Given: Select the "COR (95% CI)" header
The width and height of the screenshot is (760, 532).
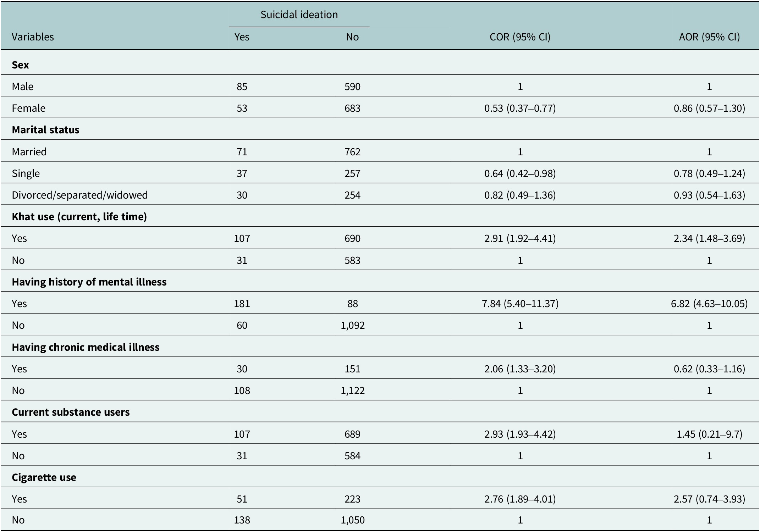Looking at the screenshot, I should click(520, 37).
